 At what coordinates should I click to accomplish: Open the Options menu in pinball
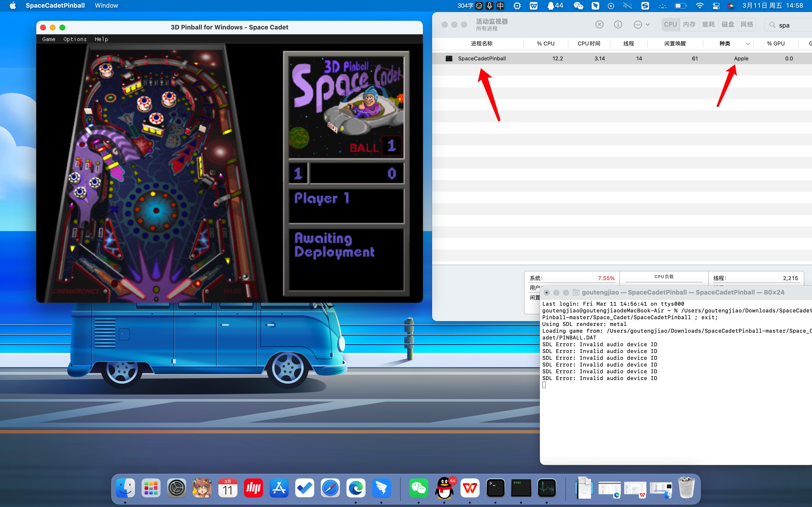(75, 39)
